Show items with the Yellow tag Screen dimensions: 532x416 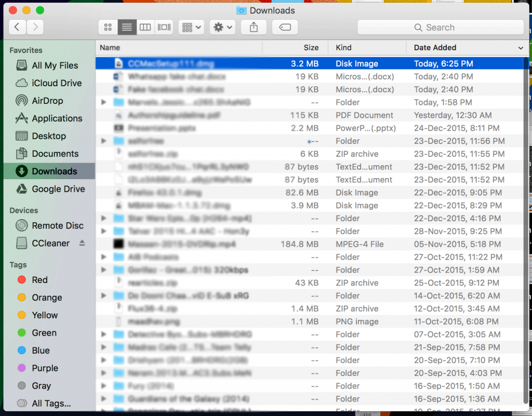click(37, 315)
